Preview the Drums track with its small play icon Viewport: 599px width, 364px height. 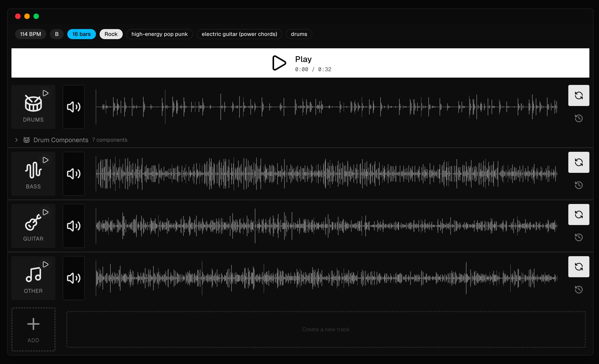46,93
